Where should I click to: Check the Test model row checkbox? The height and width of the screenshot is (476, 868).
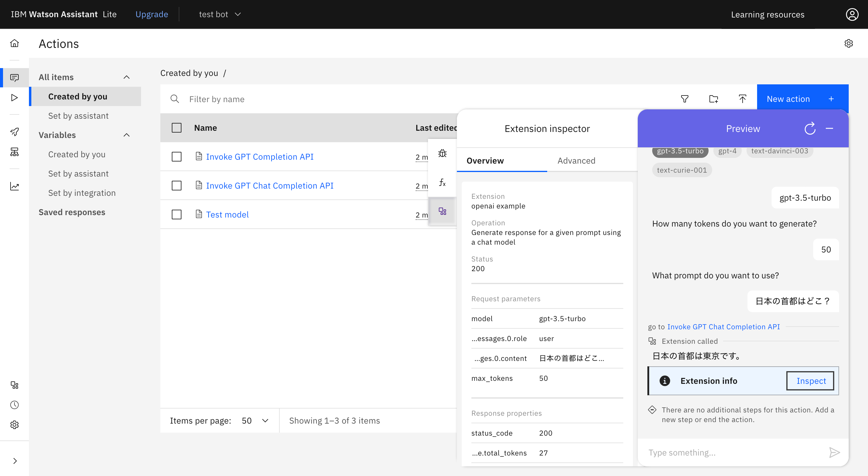pos(177,215)
